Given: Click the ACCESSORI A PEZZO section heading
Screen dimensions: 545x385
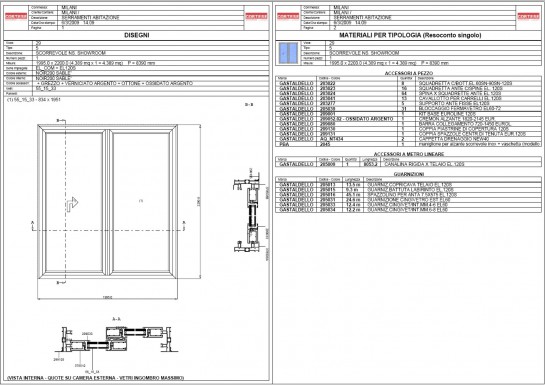Looking at the screenshot, I should pyautogui.click(x=409, y=73).
